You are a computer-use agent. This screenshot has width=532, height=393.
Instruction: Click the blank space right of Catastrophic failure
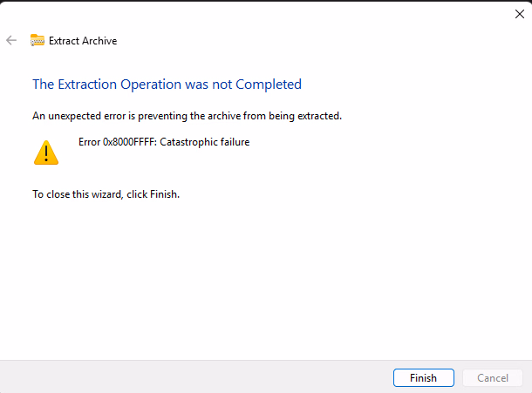366,142
